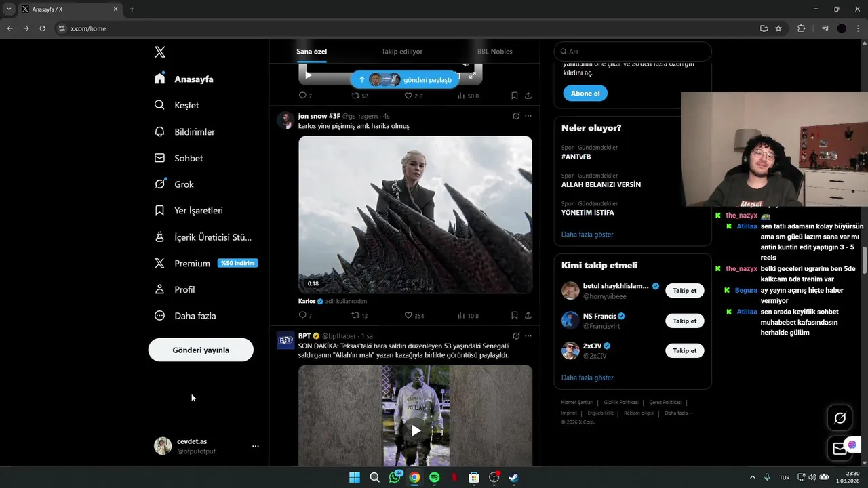This screenshot has width=868, height=488.
Task: Open Steam from taskbar
Action: pyautogui.click(x=514, y=477)
